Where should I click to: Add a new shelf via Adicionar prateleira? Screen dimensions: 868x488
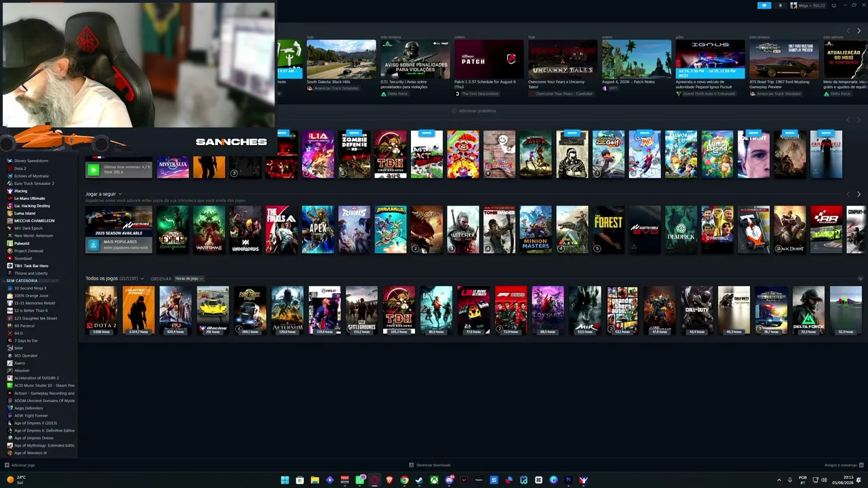473,110
